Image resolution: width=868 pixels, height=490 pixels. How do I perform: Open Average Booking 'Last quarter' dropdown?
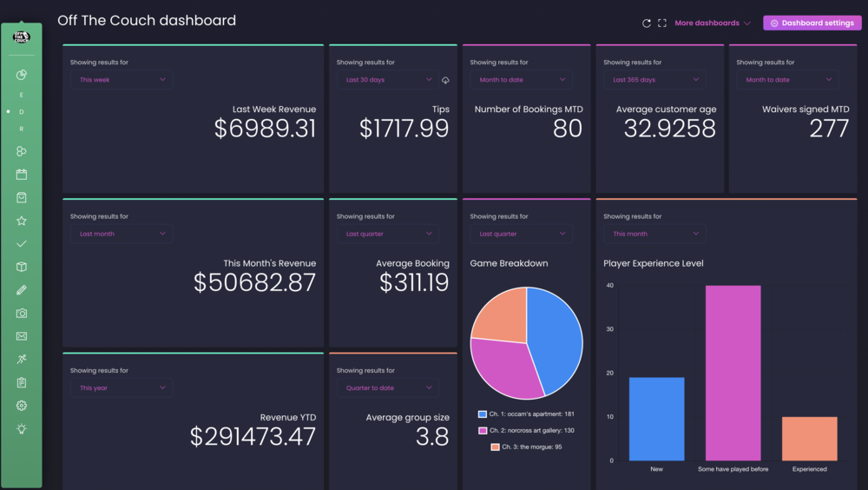pyautogui.click(x=387, y=234)
